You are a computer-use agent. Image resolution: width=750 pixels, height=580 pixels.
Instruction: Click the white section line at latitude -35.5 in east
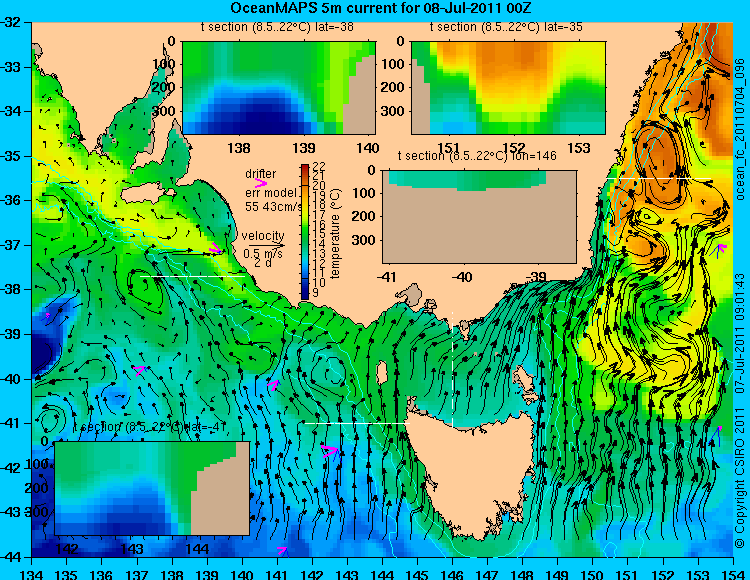point(659,178)
